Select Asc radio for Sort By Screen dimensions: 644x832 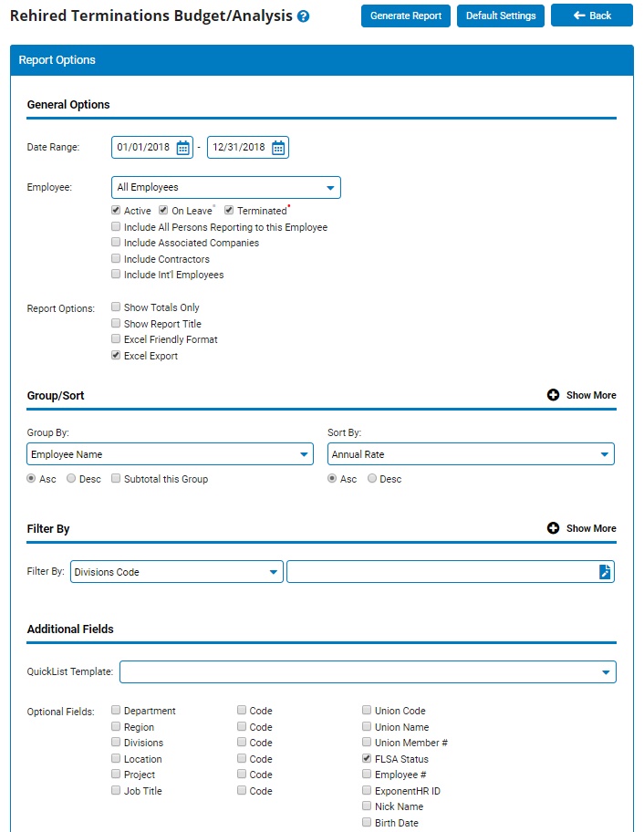click(x=332, y=479)
